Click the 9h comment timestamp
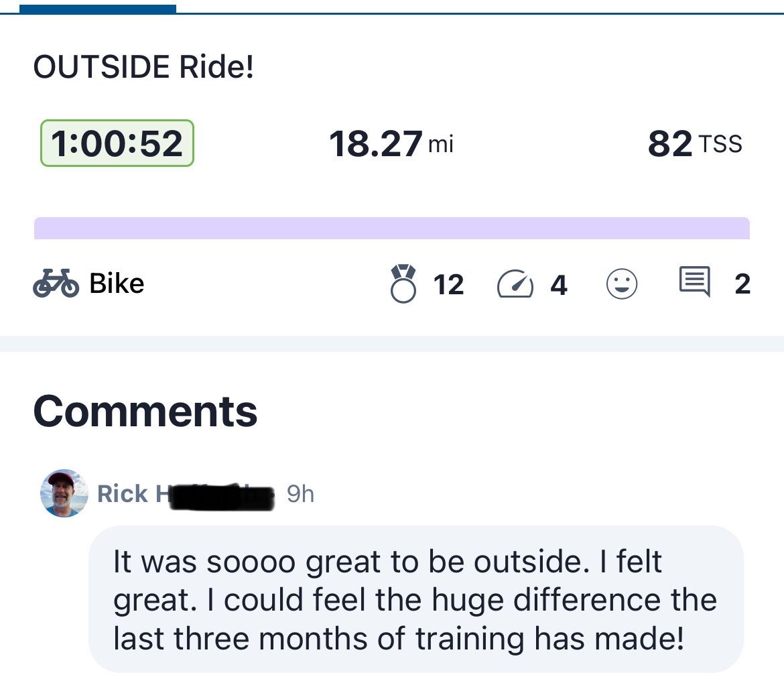784x683 pixels. 300,494
